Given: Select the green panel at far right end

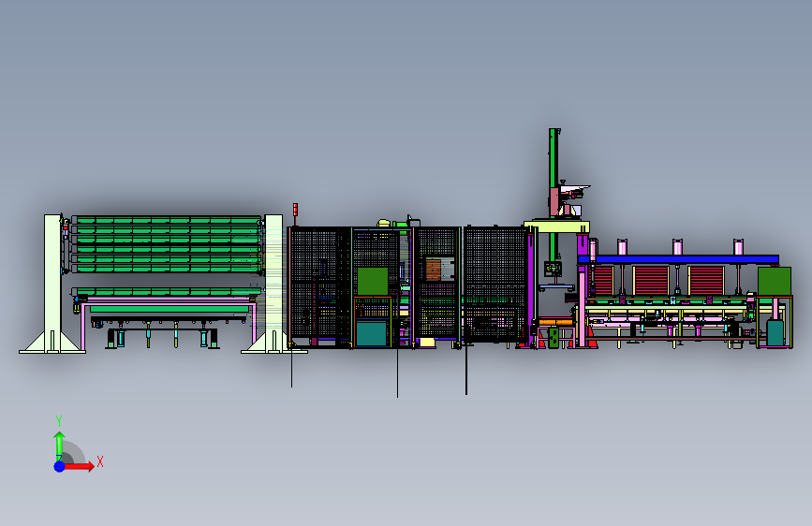Looking at the screenshot, I should click(x=775, y=281).
